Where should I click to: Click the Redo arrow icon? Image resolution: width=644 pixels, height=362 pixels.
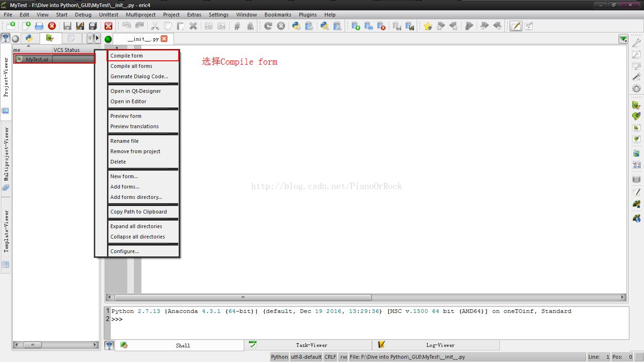tap(140, 26)
